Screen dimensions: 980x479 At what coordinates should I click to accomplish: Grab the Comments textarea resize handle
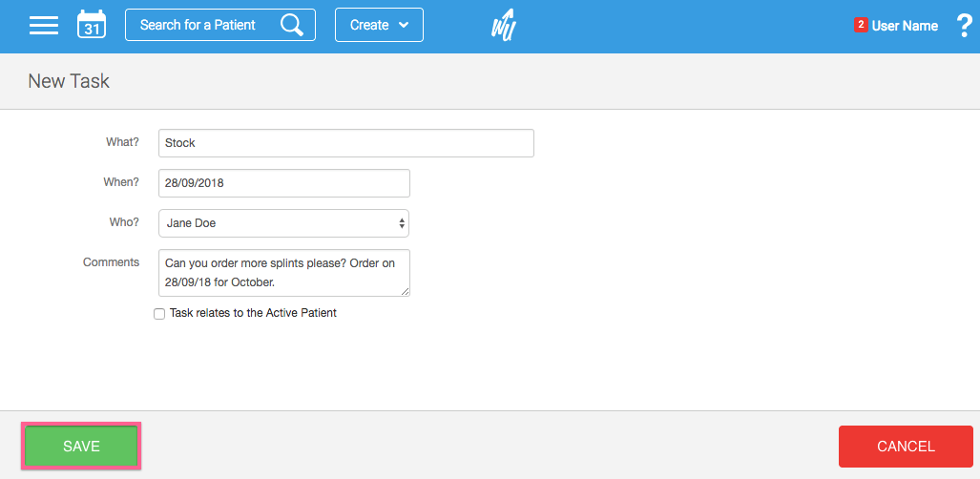pos(405,291)
